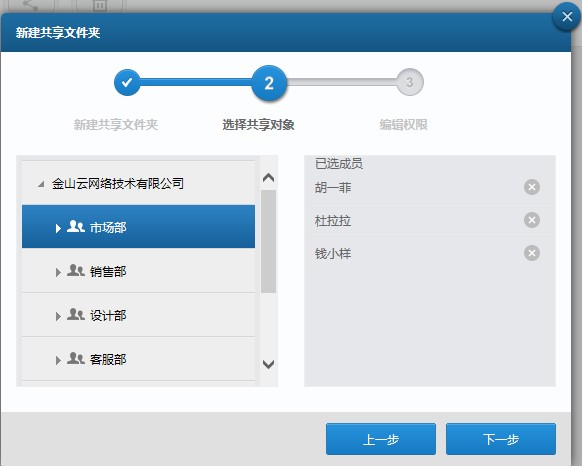
Task: Select step 2 circle indicator
Action: tap(269, 83)
